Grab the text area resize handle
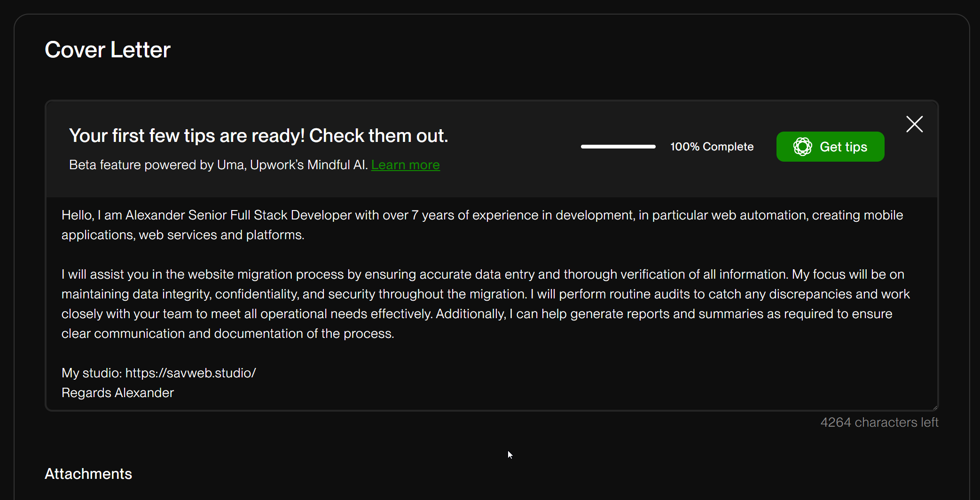This screenshot has height=500, width=980. click(934, 407)
